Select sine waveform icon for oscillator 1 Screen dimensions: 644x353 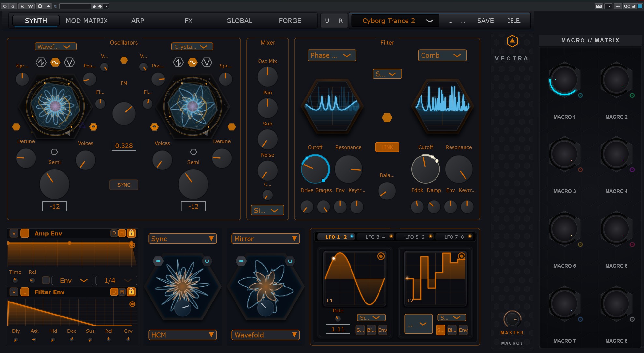pos(55,62)
